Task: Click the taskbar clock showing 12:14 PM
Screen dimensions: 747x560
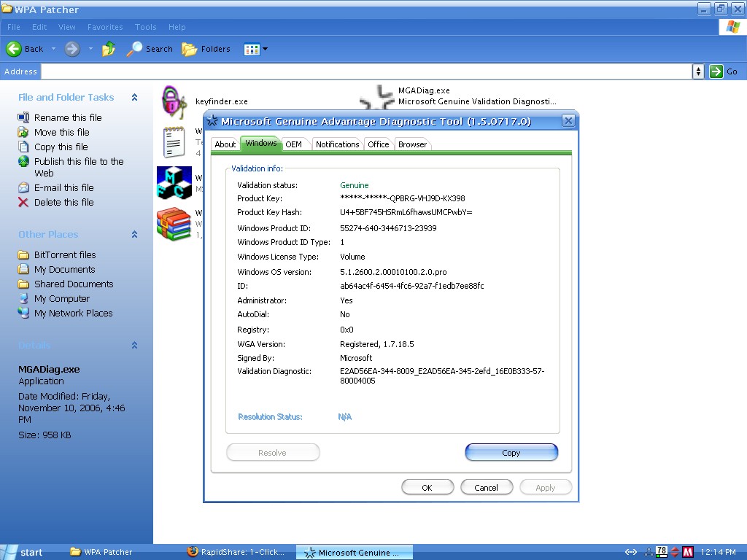Action: click(718, 553)
